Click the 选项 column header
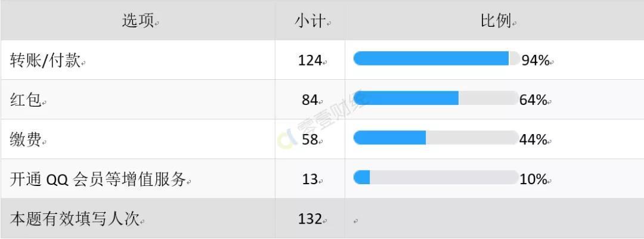Viewport: 644px width, 239px height. (x=138, y=20)
